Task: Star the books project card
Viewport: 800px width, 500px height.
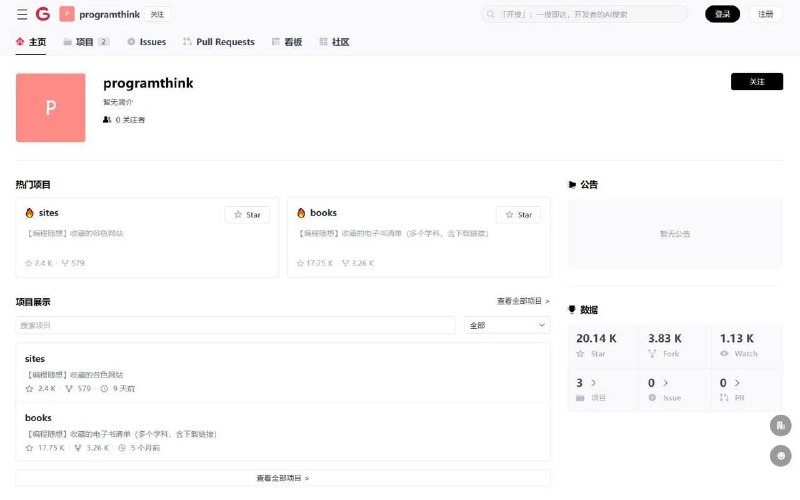Action: pos(518,214)
